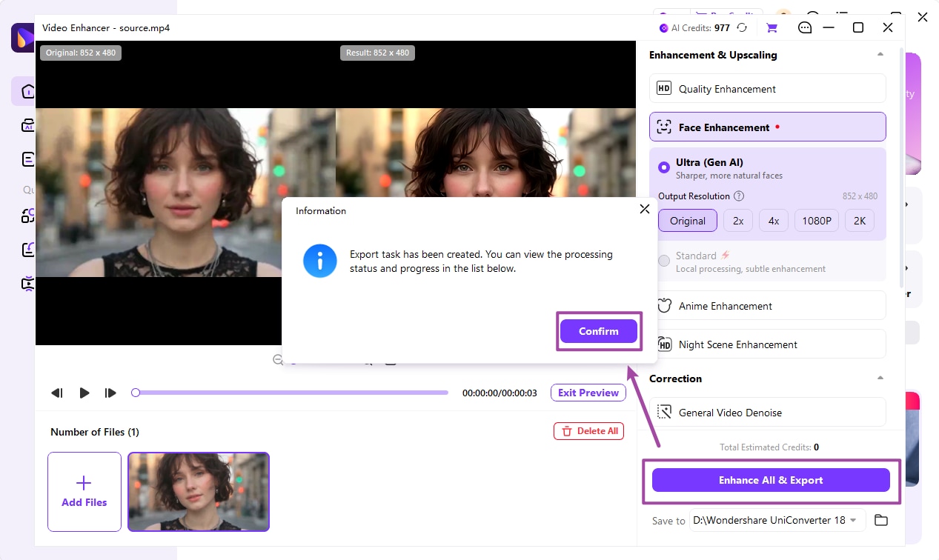Image resolution: width=939 pixels, height=560 pixels.
Task: Set output resolution to 1080P
Action: click(x=817, y=221)
